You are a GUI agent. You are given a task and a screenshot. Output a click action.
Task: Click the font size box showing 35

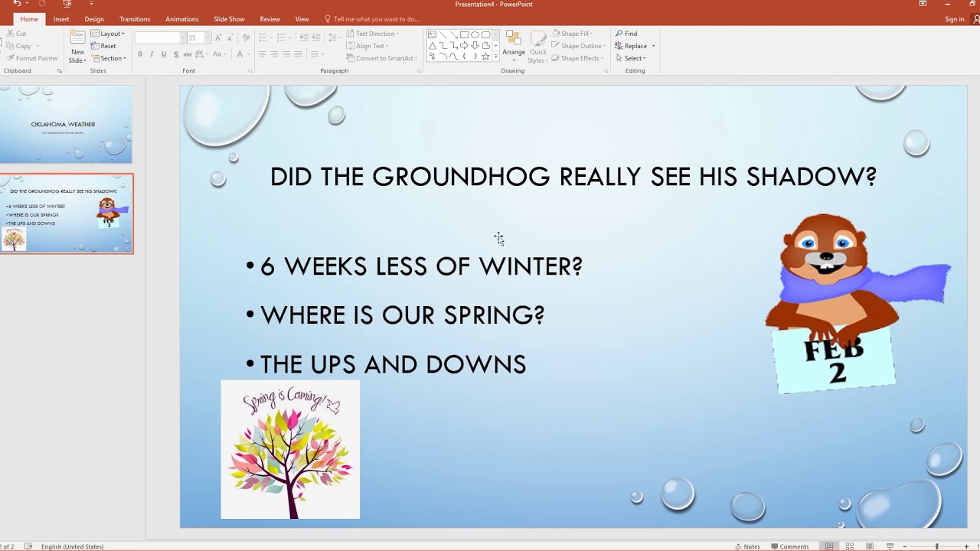coord(198,37)
